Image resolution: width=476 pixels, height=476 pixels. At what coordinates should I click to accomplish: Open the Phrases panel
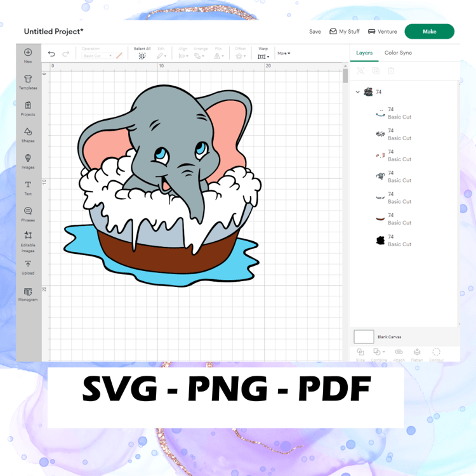pyautogui.click(x=28, y=215)
